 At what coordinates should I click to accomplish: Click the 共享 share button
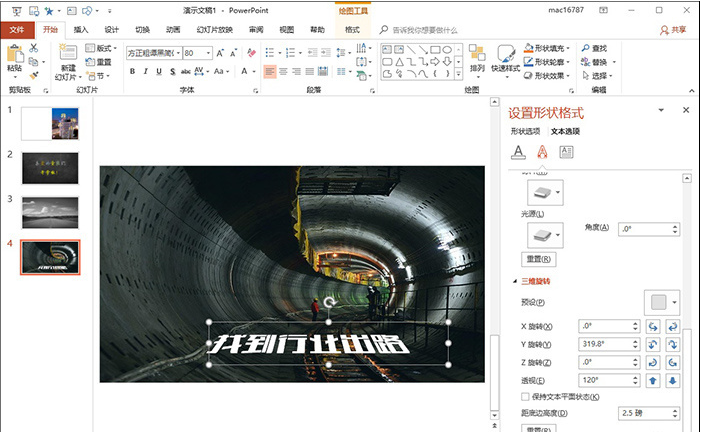[x=673, y=30]
